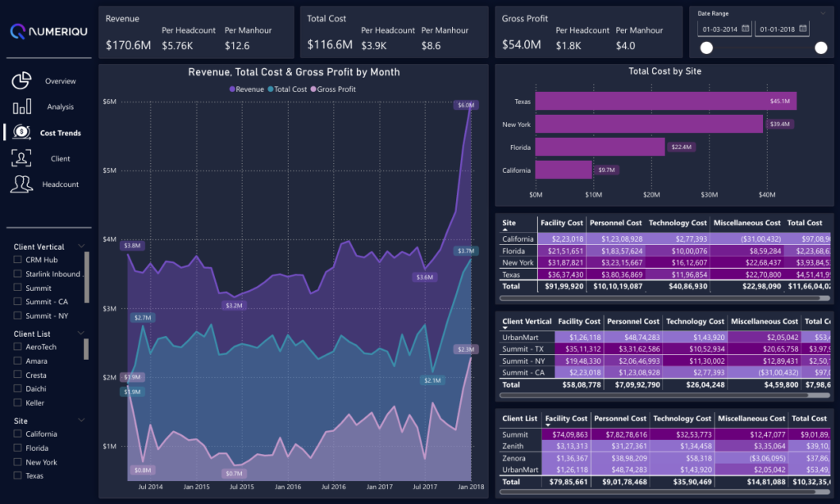The width and height of the screenshot is (840, 504).
Task: Select the Texas bar in Total Cost chart
Action: tap(664, 102)
